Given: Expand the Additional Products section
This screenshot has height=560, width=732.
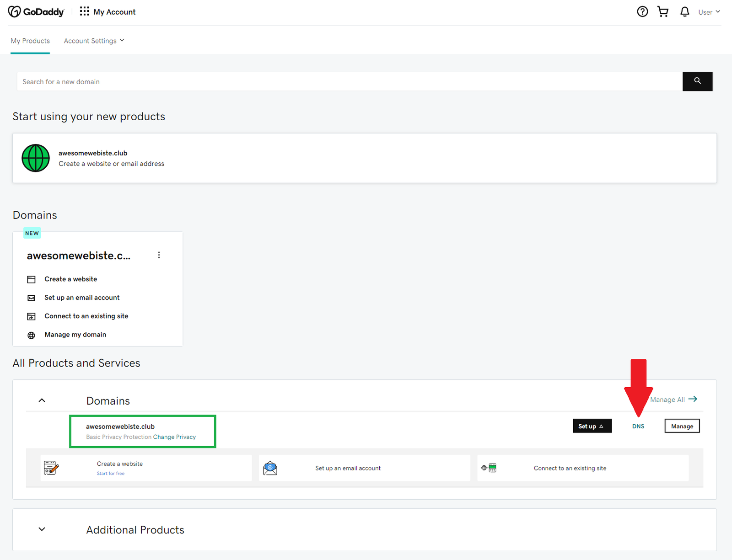Looking at the screenshot, I should click(42, 529).
